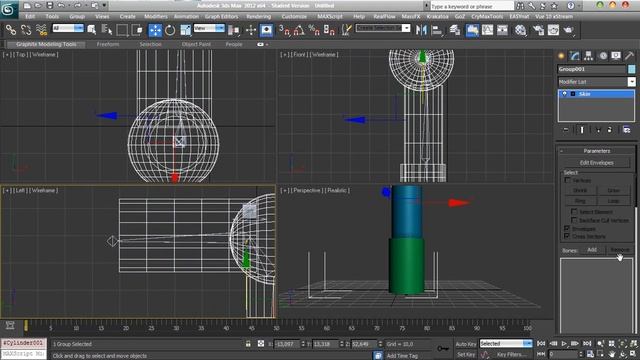640x360 pixels.
Task: Open the Graph Editors menu
Action: (221, 16)
